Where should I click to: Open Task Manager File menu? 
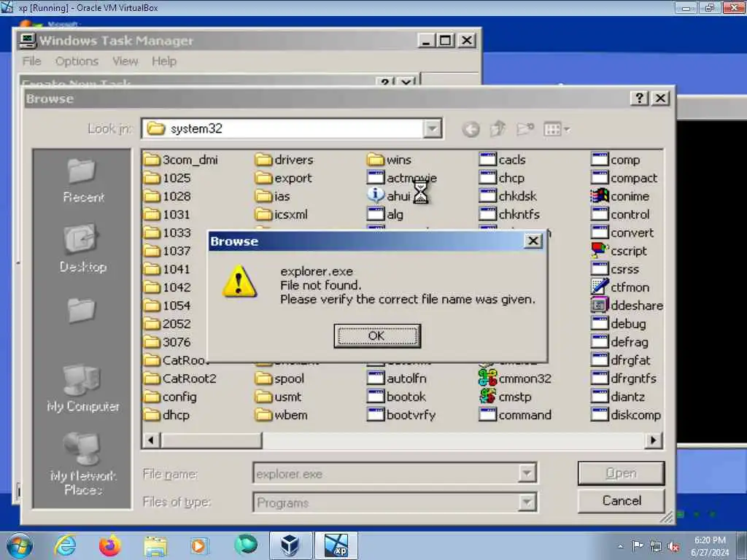31,61
